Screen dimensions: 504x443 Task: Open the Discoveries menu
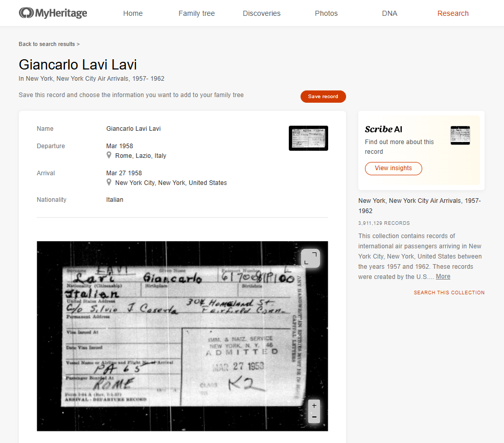point(261,13)
